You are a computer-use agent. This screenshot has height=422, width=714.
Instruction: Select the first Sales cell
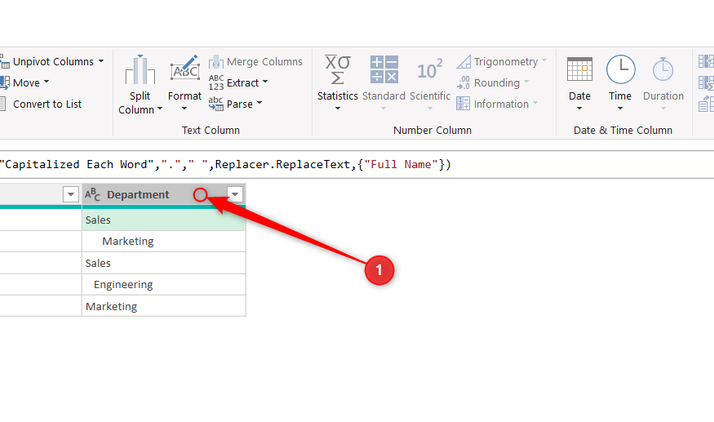[164, 220]
